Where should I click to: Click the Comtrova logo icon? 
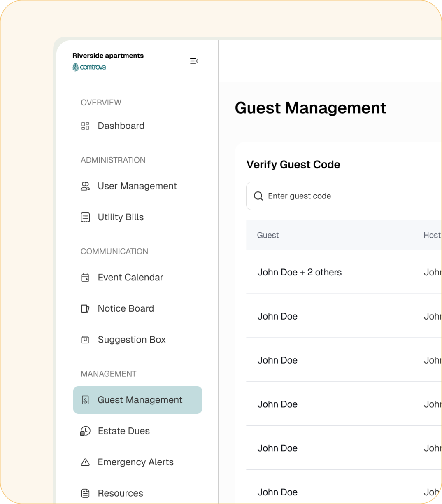pos(76,67)
